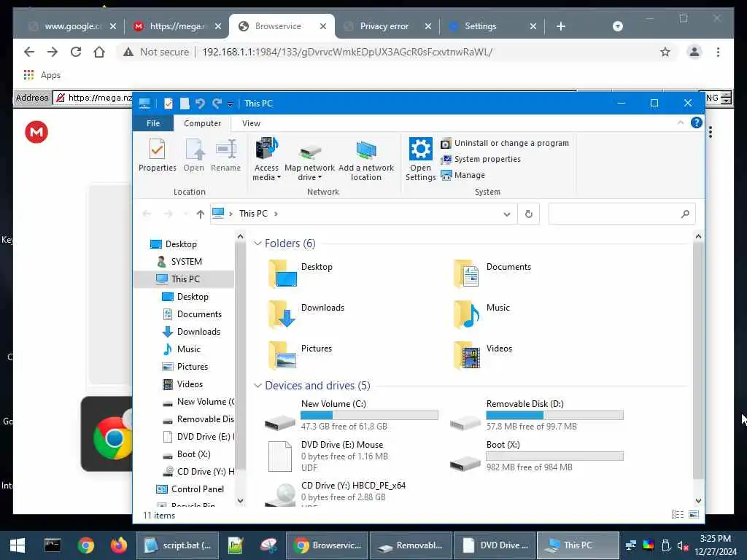
Task: Click Manage in the System group
Action: [463, 175]
